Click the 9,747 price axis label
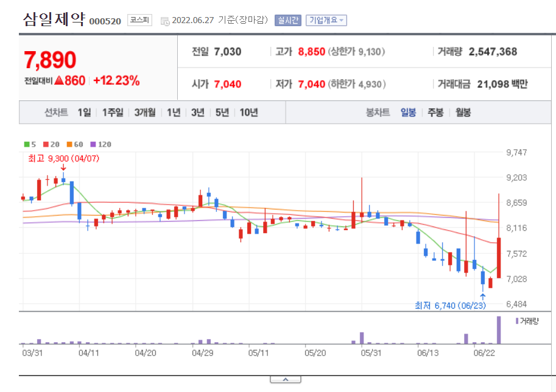This screenshot has height=392, width=556. coord(516,152)
